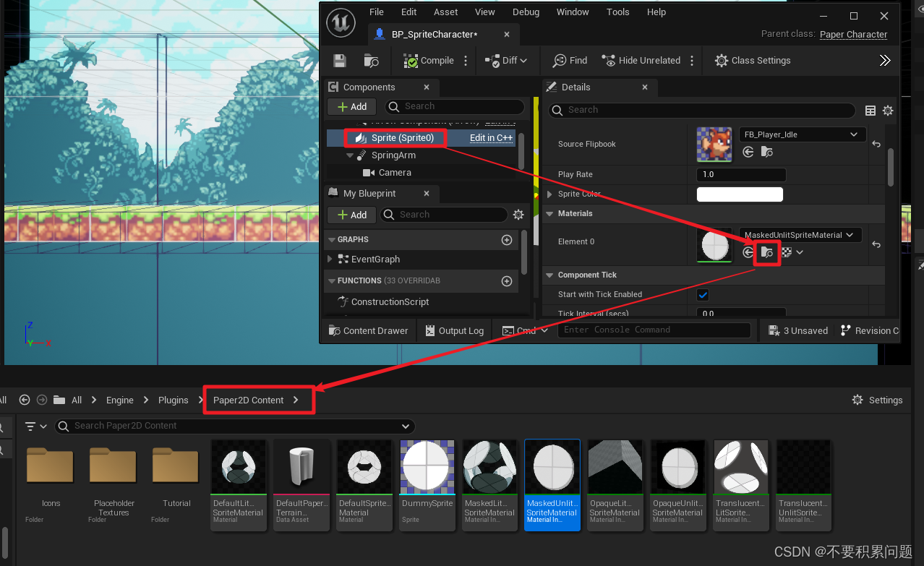Close the Details panel tab

[645, 87]
